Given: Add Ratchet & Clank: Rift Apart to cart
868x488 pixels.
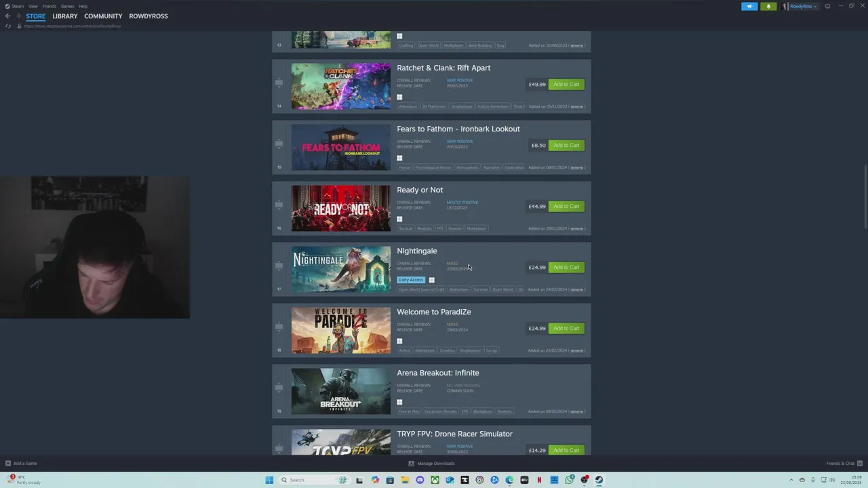Looking at the screenshot, I should 566,84.
